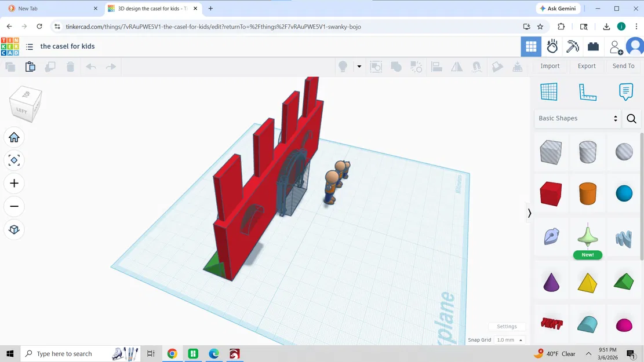Switch to Sim Lab mode
The image size is (644, 362).
[x=552, y=46]
